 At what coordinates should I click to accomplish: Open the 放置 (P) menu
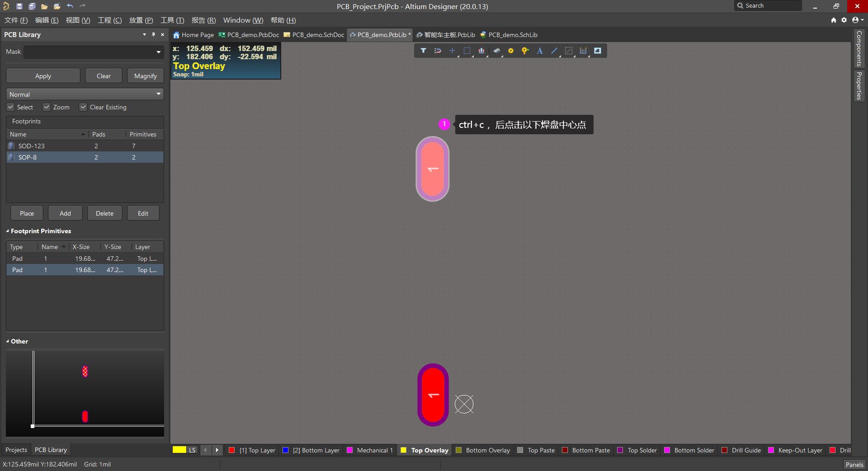pos(141,20)
